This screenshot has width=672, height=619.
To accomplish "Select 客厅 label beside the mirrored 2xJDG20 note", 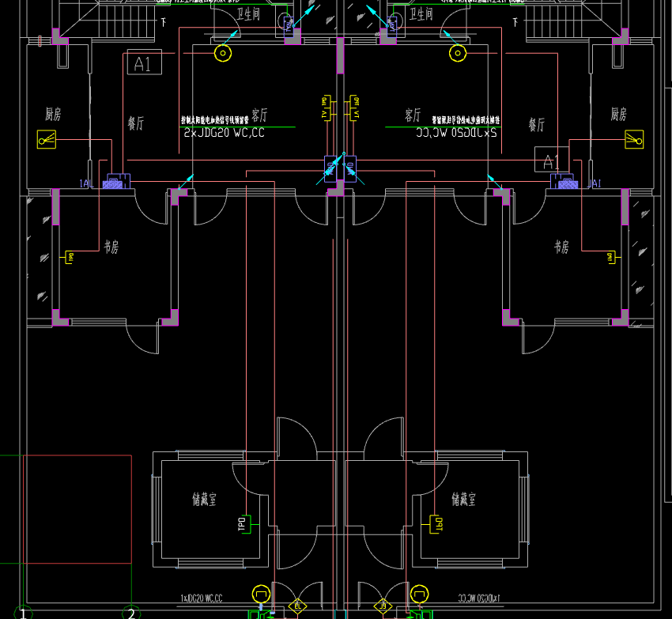I will click(413, 115).
